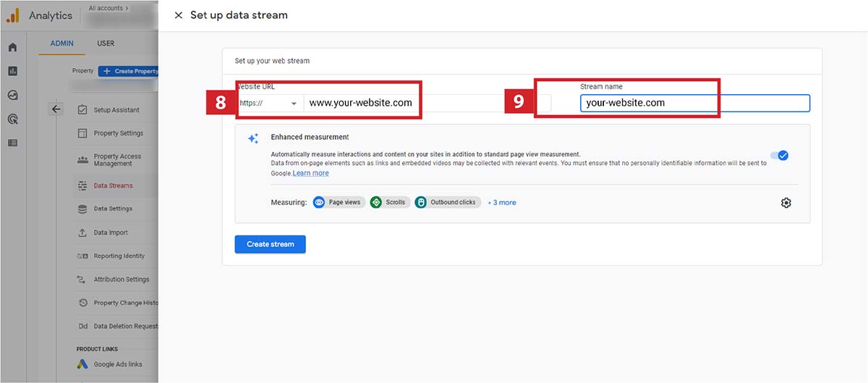Open Data Deletion Requests
Viewport: 868px width, 383px height.
(x=126, y=327)
